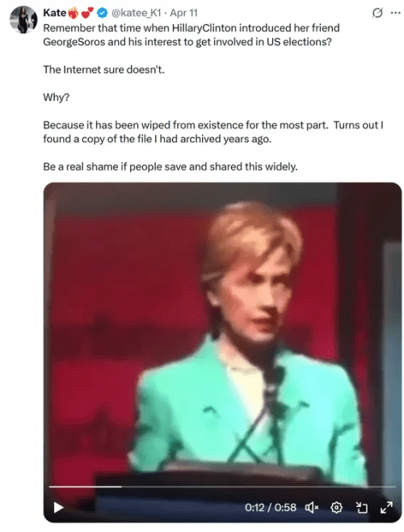Image resolution: width=404 pixels, height=532 pixels.
Task: Open Kate's profile avatar picture
Action: coord(23,19)
